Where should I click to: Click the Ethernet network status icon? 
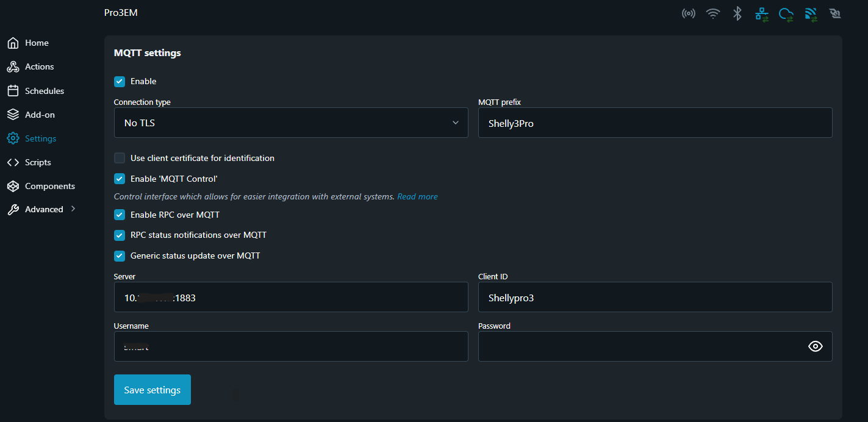click(762, 13)
